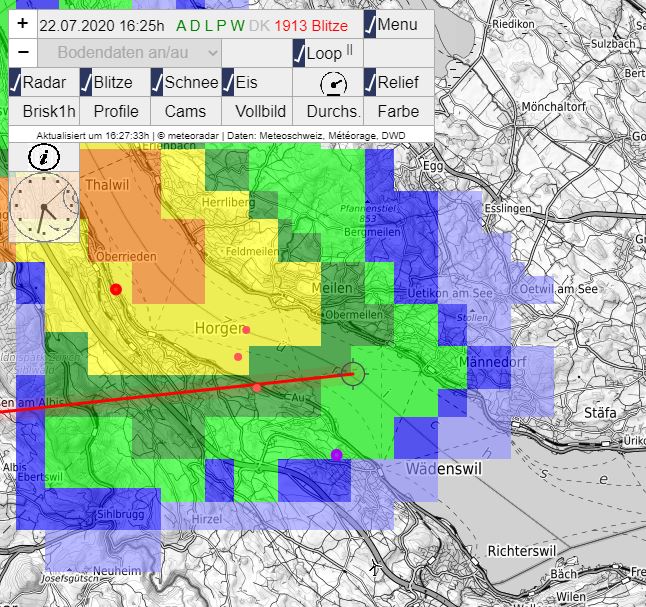Click the red profile line on map
This screenshot has width=646, height=607.
(x=177, y=394)
